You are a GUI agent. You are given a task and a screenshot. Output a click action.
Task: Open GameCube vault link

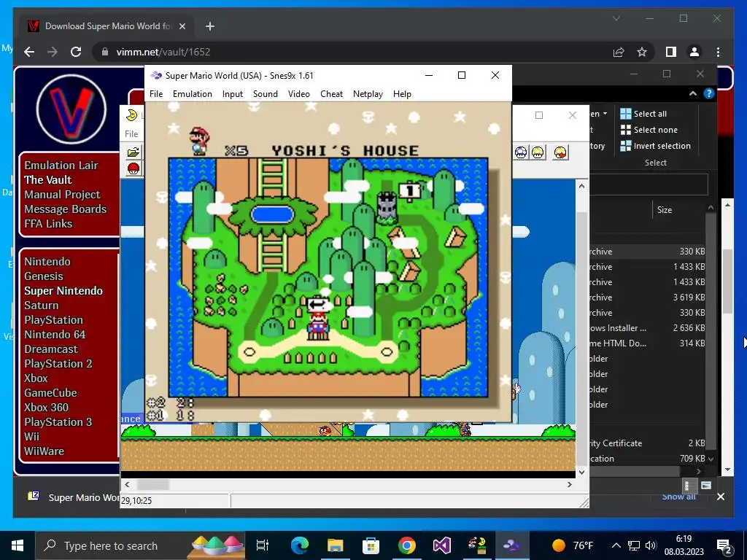pyautogui.click(x=50, y=393)
